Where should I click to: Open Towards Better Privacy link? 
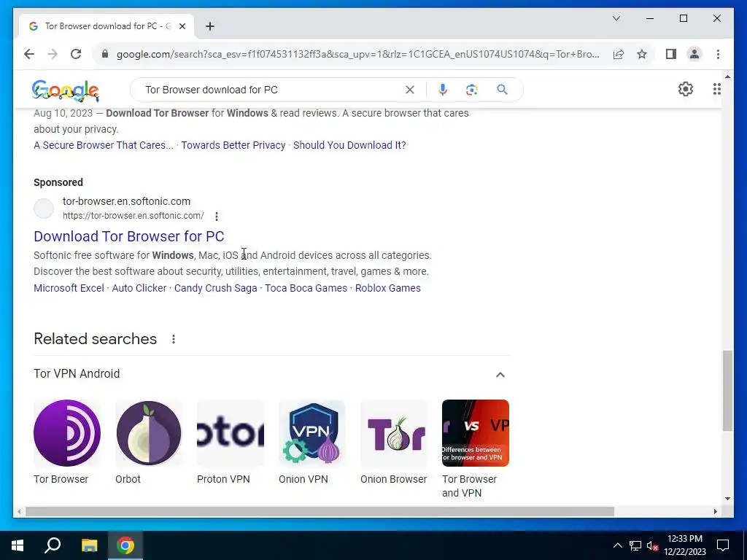click(x=233, y=145)
